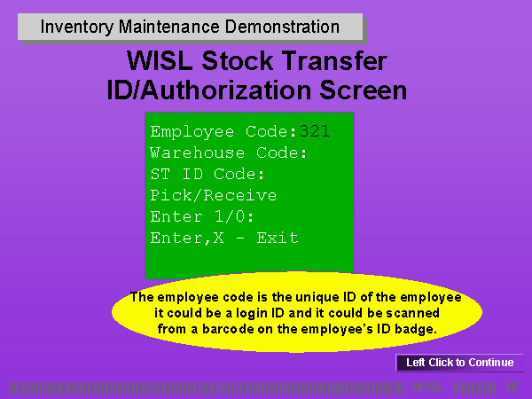Click the Inventory Maintenance Demonstration banner

click(x=190, y=27)
